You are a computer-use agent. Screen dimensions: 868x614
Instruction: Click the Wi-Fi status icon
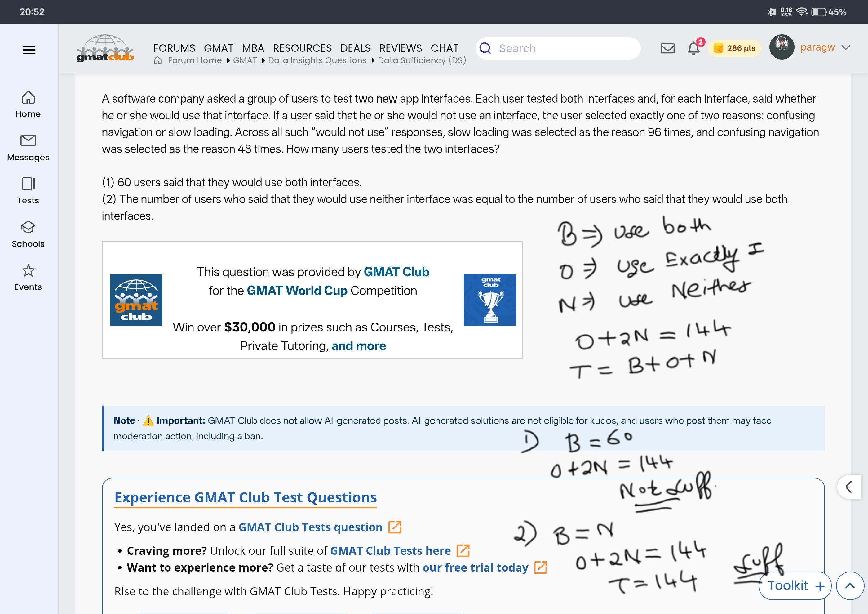pyautogui.click(x=801, y=12)
